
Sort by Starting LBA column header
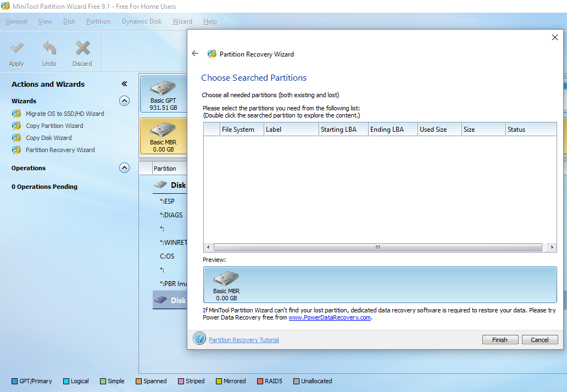pos(343,130)
